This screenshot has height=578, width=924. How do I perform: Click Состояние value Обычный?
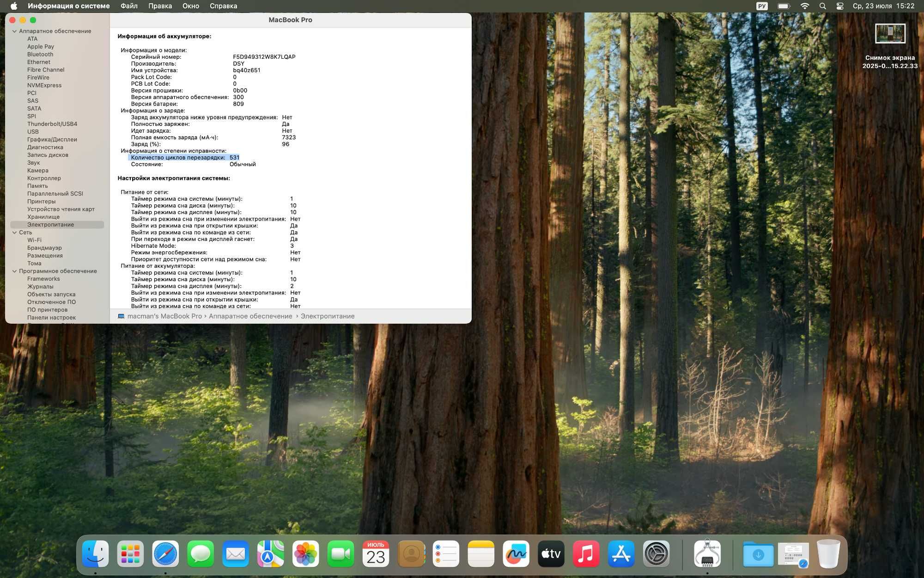(243, 164)
